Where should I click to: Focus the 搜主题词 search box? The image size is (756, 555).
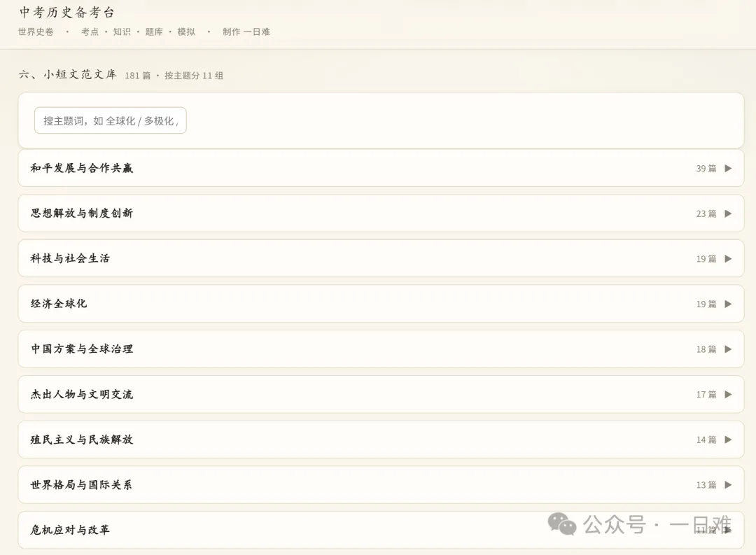coord(111,120)
